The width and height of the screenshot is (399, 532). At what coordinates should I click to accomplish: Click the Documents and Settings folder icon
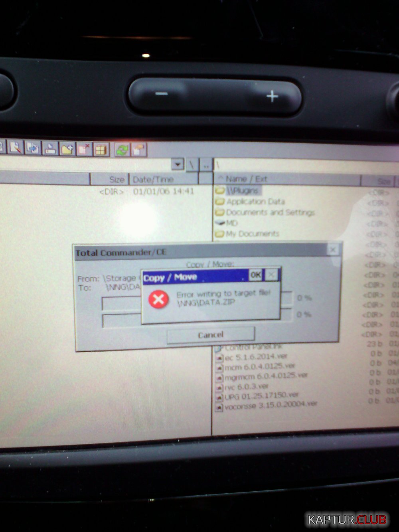click(x=220, y=212)
